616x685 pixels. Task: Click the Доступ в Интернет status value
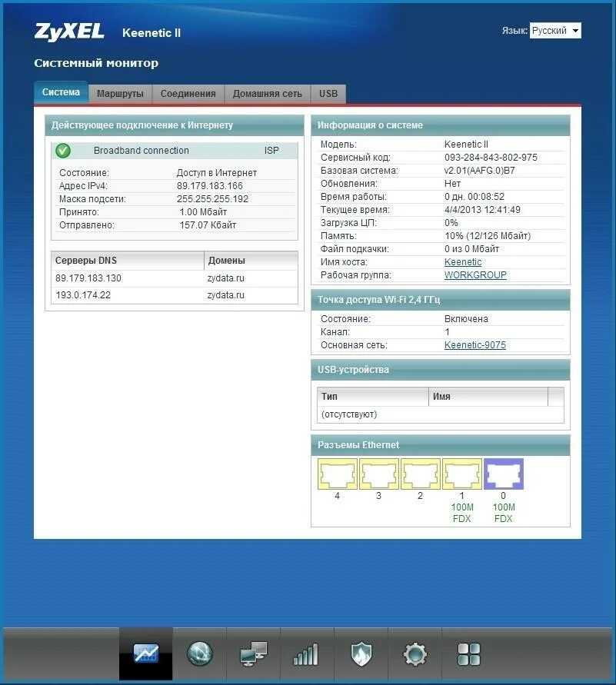click(217, 173)
